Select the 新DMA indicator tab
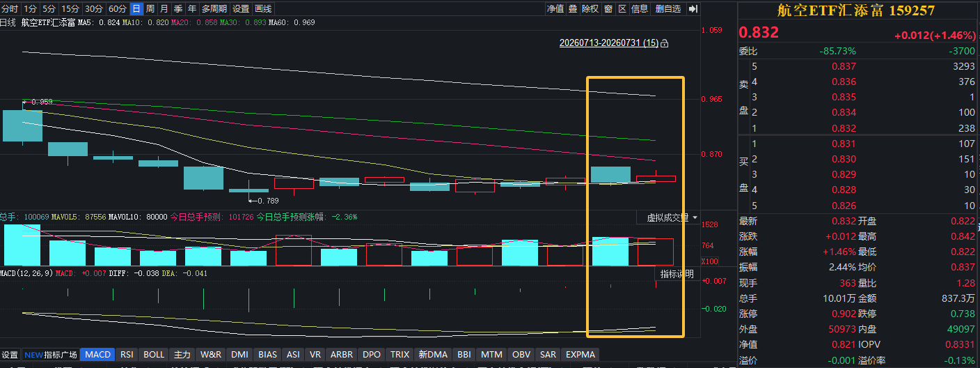 tap(433, 355)
